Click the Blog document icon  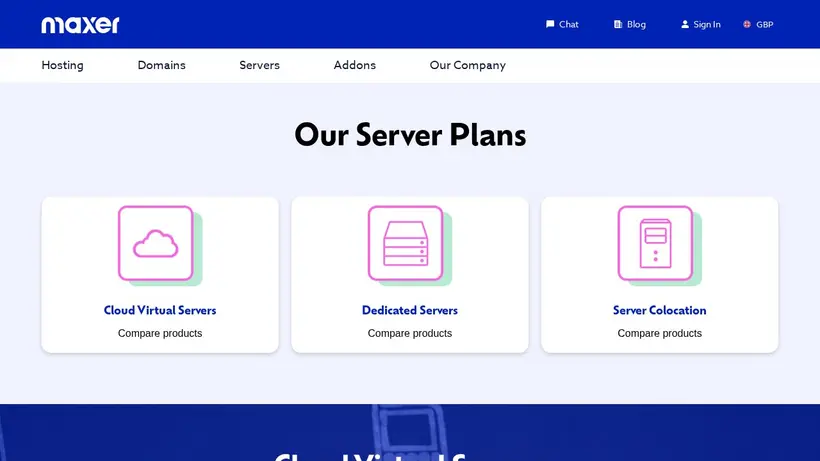pyautogui.click(x=618, y=24)
